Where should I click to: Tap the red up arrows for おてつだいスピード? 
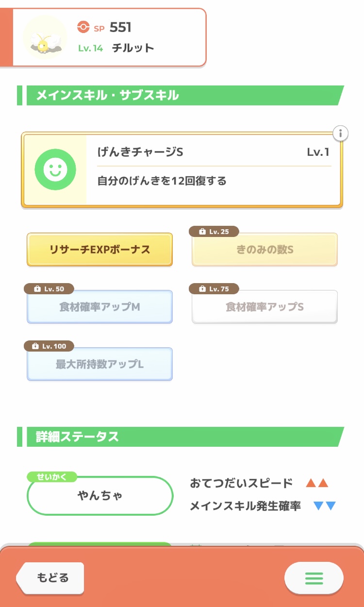coord(317,483)
